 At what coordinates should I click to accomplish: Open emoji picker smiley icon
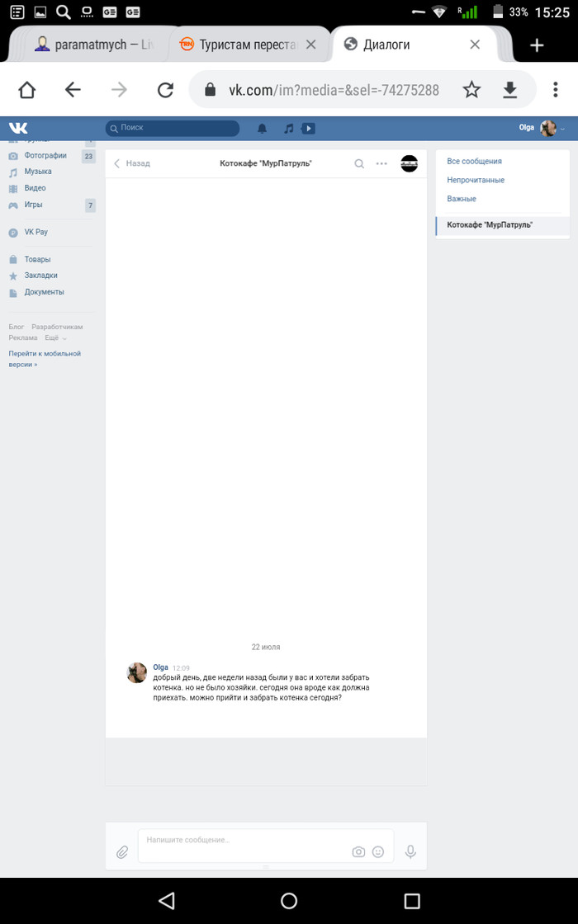379,851
